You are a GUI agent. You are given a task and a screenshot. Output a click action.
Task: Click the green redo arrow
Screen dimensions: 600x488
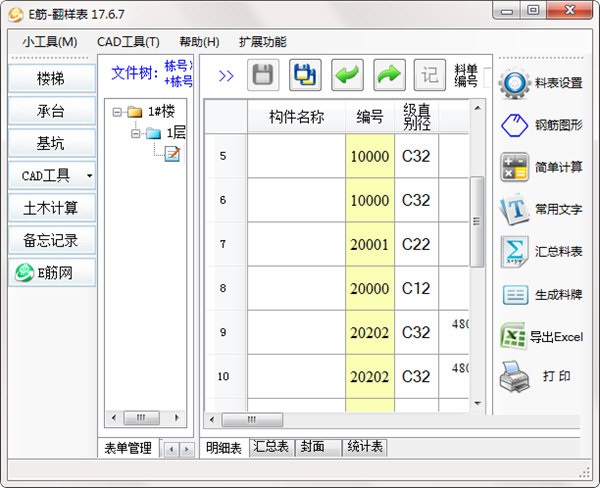pos(389,75)
